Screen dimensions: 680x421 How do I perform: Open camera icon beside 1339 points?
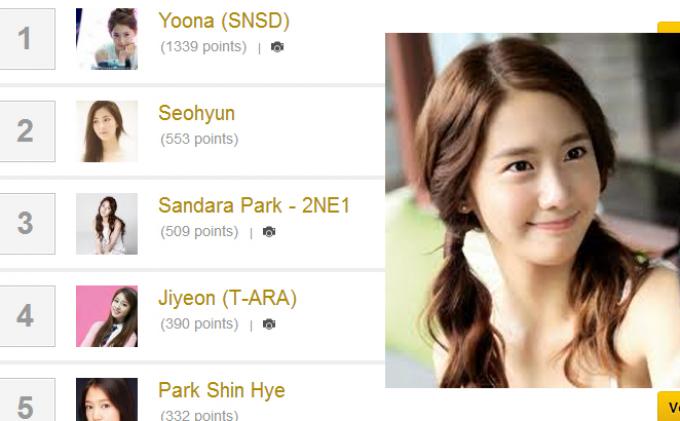[x=277, y=47]
